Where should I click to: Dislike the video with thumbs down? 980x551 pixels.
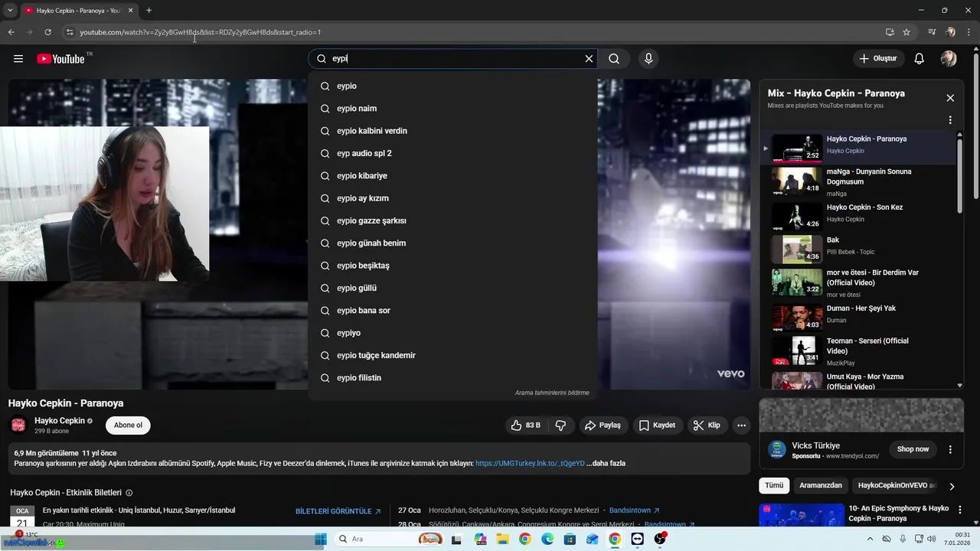(561, 425)
